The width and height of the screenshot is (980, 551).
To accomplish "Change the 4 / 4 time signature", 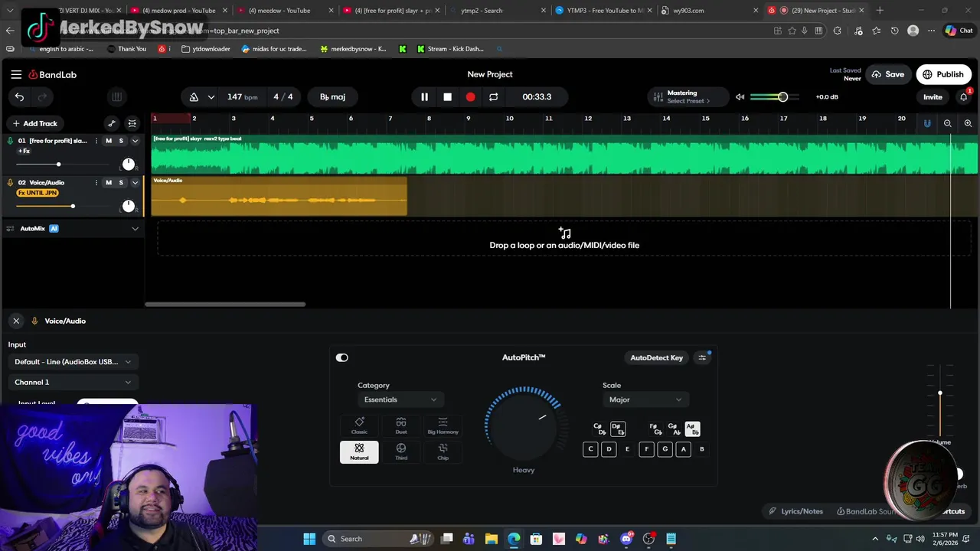I will pyautogui.click(x=283, y=97).
